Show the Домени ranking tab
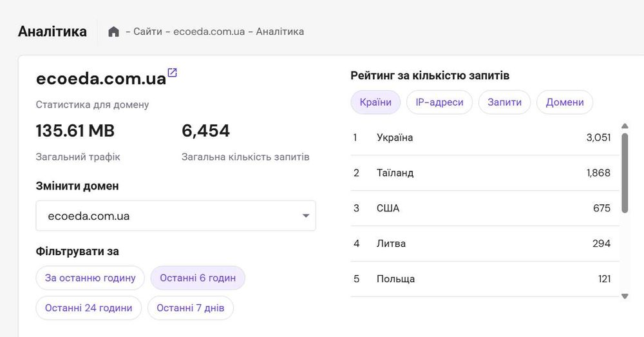Image resolution: width=644 pixels, height=337 pixels. coord(565,102)
